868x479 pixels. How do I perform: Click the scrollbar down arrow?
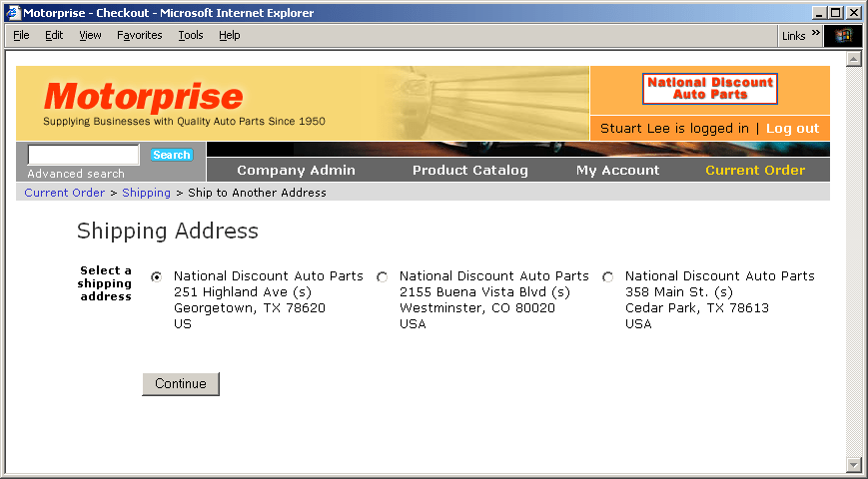[x=854, y=464]
